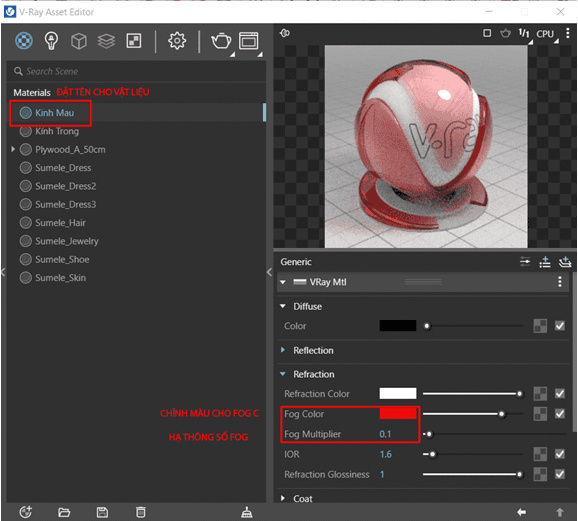The image size is (578, 521).
Task: Open the IOR texture slot
Action: pyautogui.click(x=540, y=454)
